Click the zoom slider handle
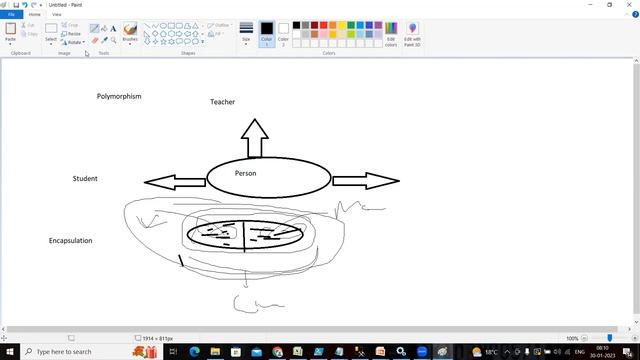Screen dimensions: 640x360 coord(610,338)
